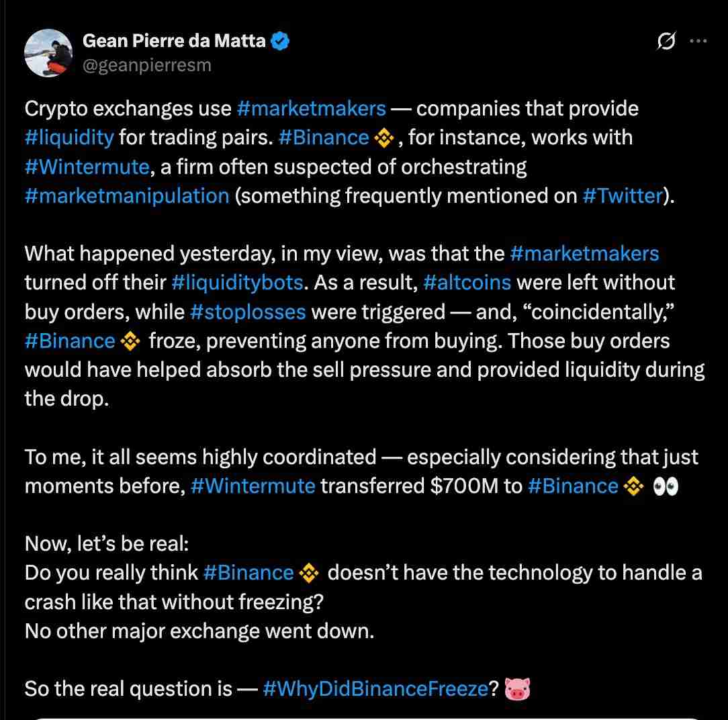Click the @geanpierresm username handle
Screen dimensions: 728x720
point(145,65)
